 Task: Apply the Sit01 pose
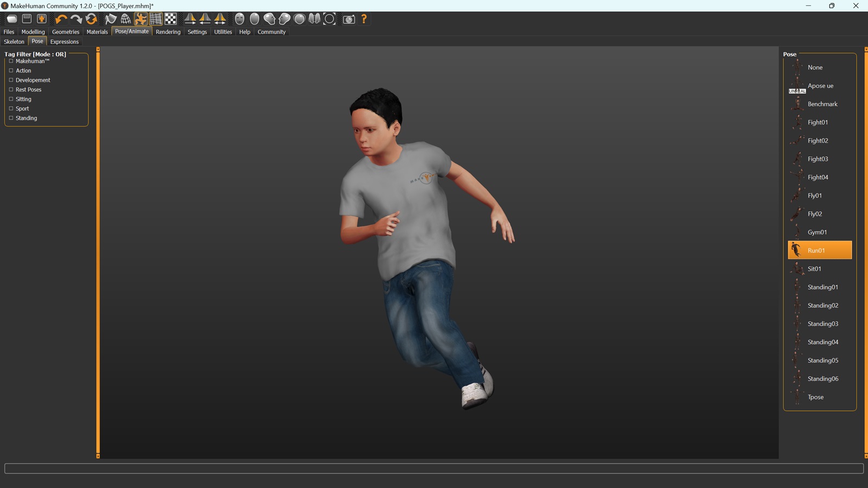[x=820, y=269]
